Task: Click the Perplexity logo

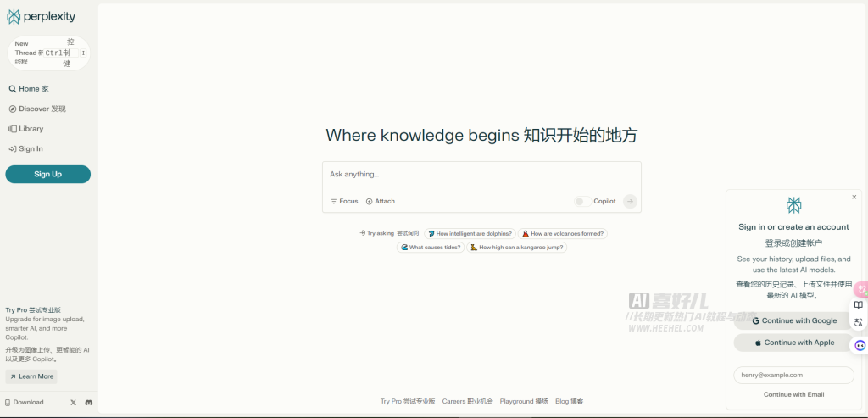Action: [x=41, y=17]
